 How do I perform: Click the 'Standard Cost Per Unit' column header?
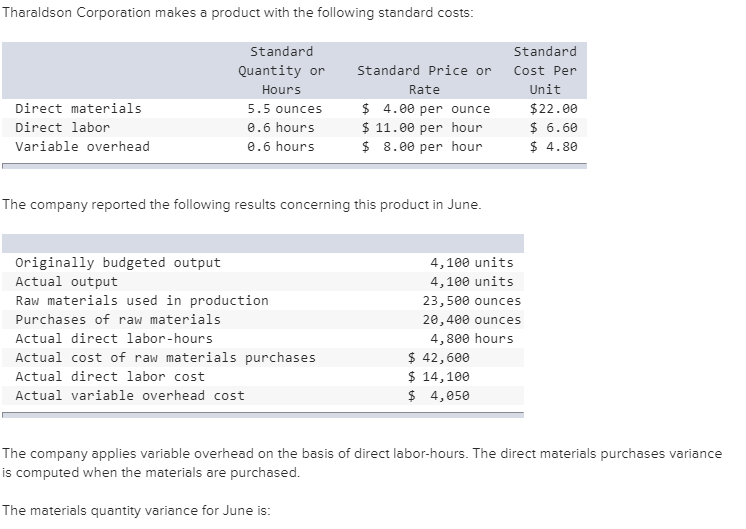click(545, 70)
